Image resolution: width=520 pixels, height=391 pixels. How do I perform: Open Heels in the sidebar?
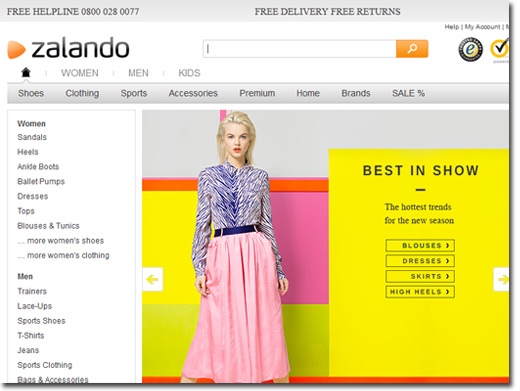[28, 152]
